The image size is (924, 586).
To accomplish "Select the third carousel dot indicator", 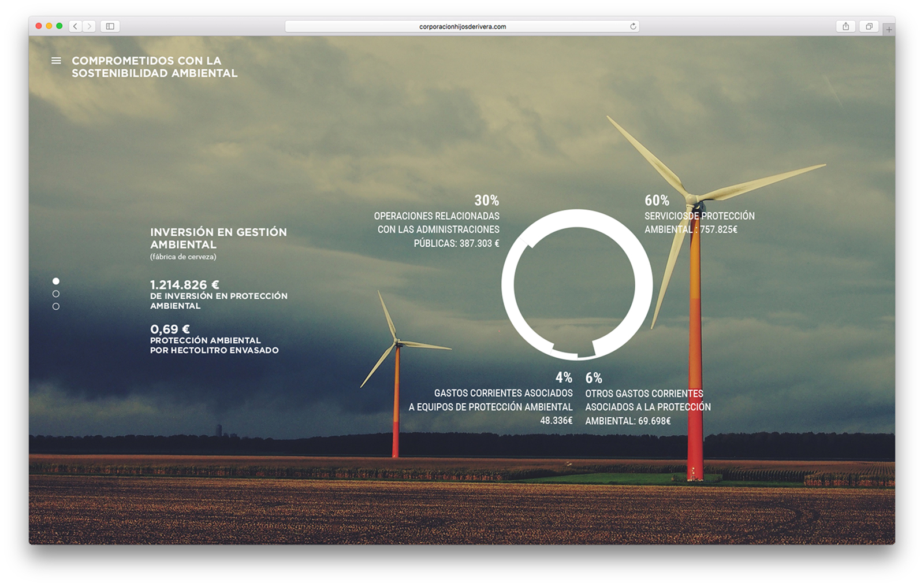I will (55, 307).
